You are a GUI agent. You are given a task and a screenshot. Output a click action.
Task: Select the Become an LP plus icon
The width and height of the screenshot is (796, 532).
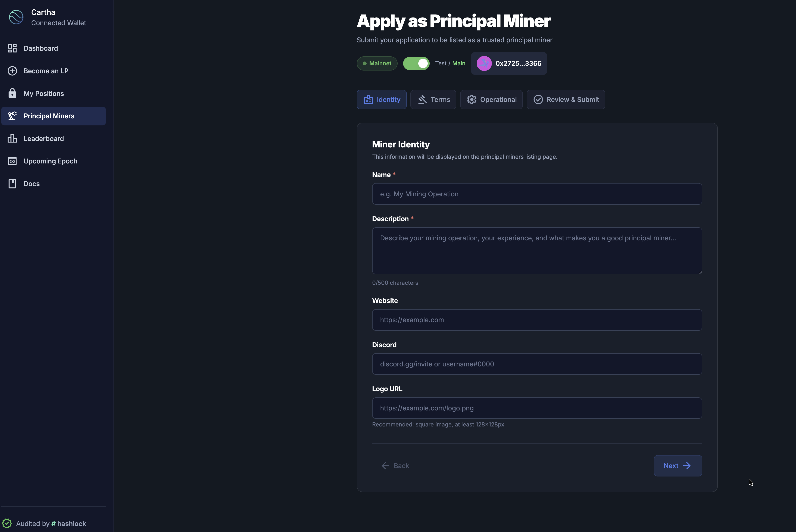click(x=13, y=71)
